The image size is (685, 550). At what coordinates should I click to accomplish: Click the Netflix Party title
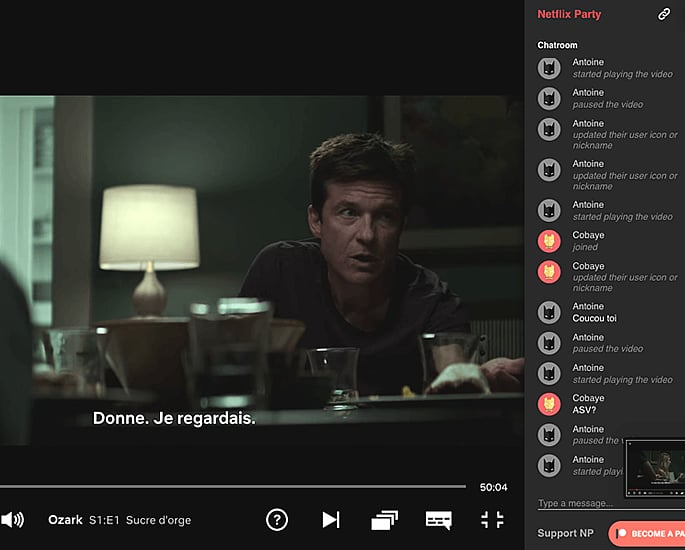pyautogui.click(x=569, y=14)
